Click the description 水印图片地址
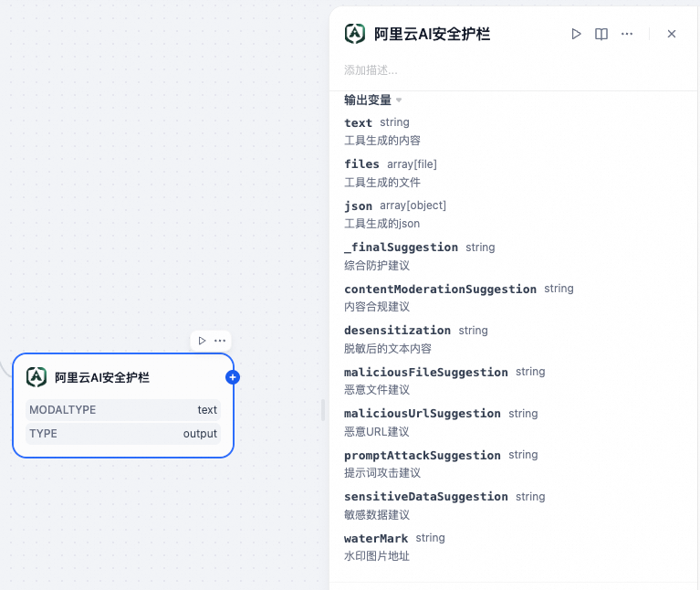 point(377,556)
